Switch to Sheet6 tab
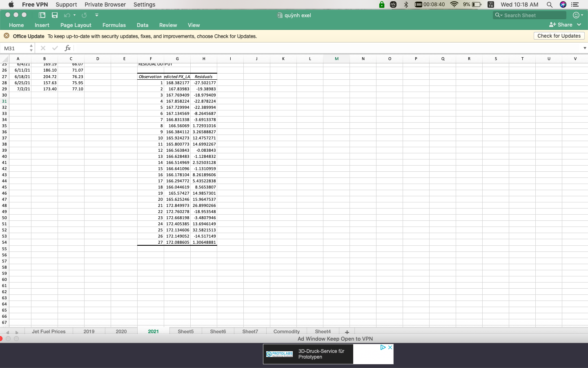 tap(218, 331)
